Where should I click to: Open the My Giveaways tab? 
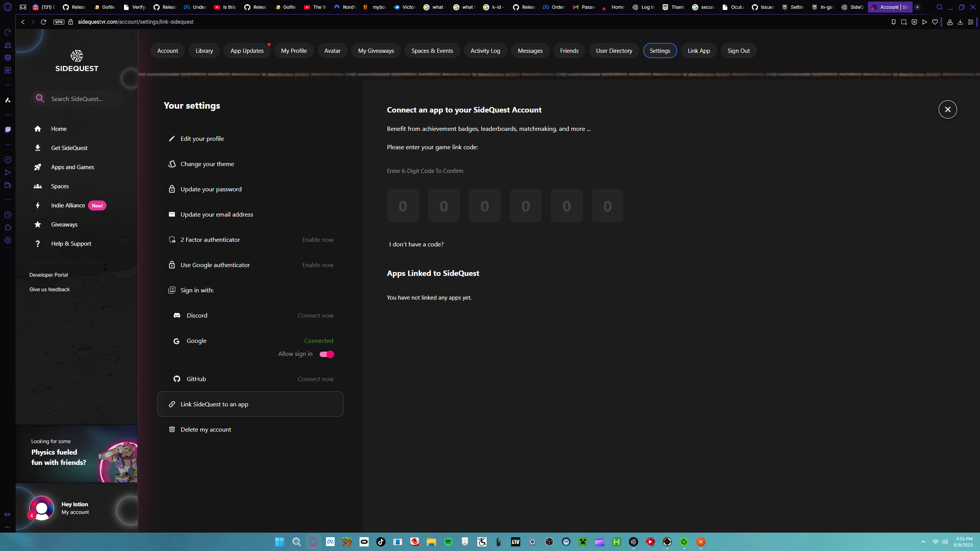pyautogui.click(x=376, y=51)
